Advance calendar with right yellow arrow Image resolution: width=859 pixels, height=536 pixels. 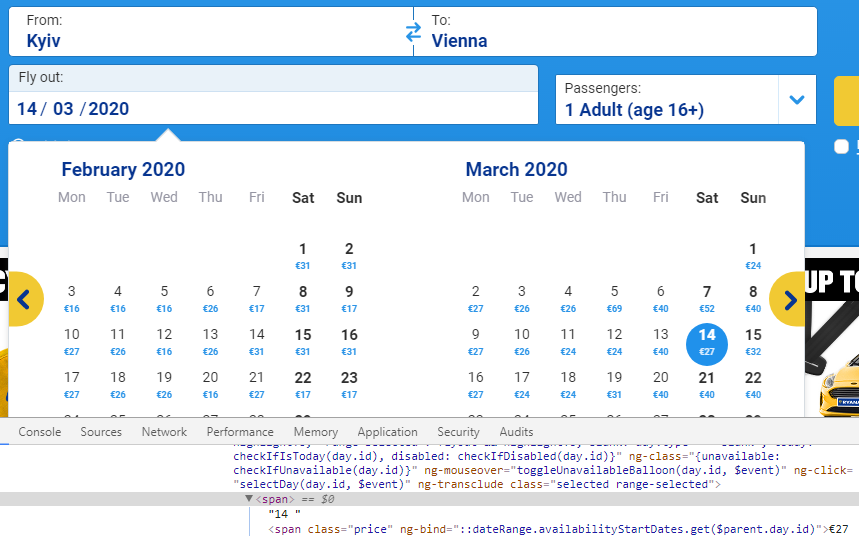tap(789, 298)
